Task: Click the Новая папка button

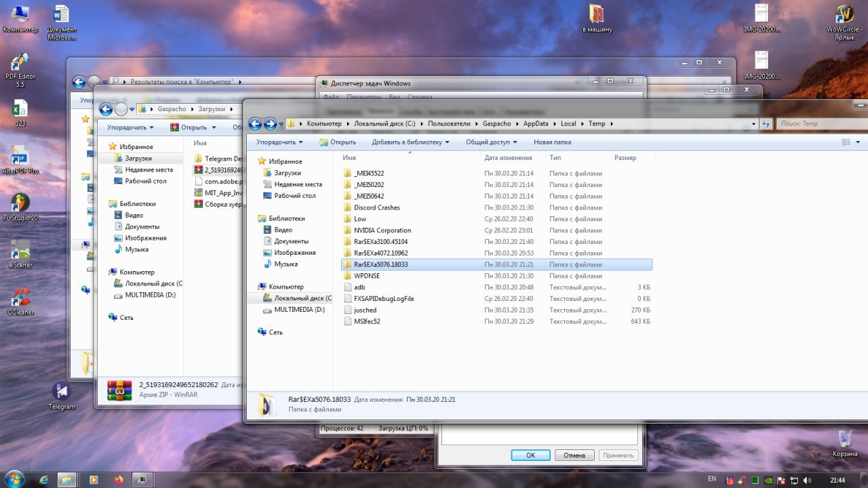Action: [552, 142]
